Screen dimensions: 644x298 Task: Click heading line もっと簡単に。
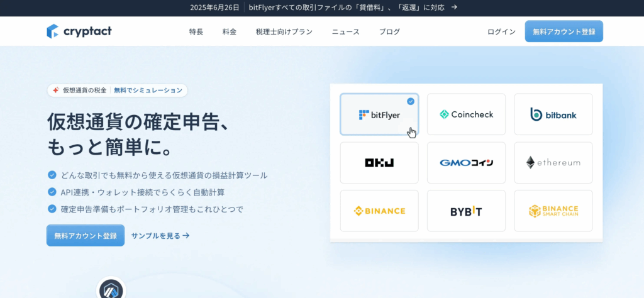coord(109,147)
